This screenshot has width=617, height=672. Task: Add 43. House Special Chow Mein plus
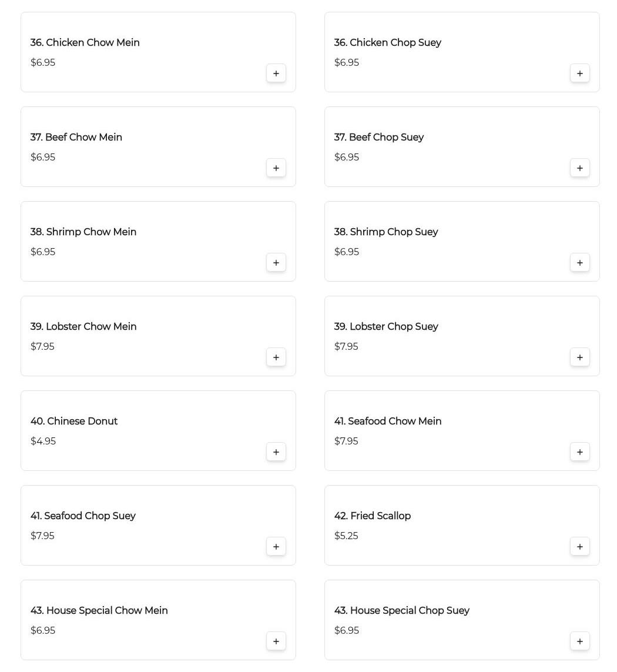tap(276, 641)
